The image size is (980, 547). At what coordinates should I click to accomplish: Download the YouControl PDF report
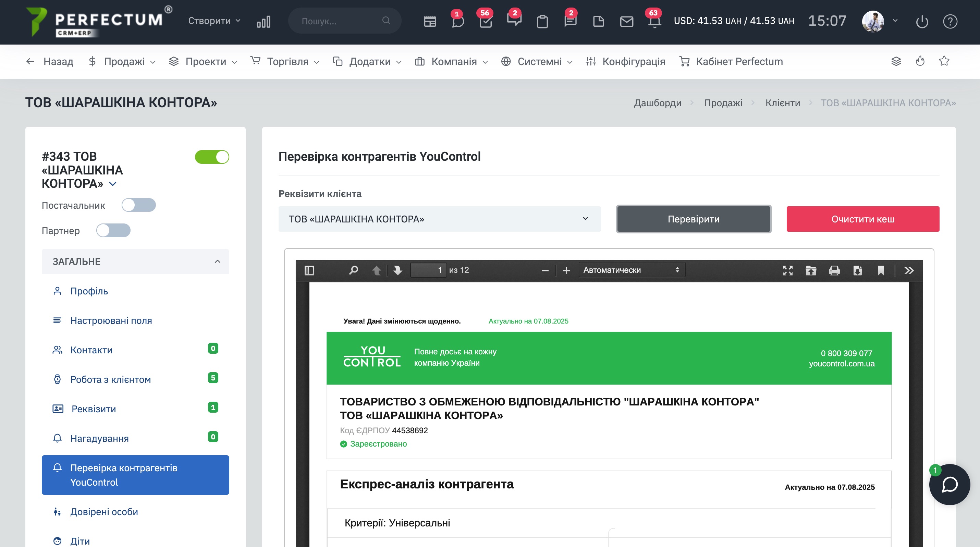857,270
